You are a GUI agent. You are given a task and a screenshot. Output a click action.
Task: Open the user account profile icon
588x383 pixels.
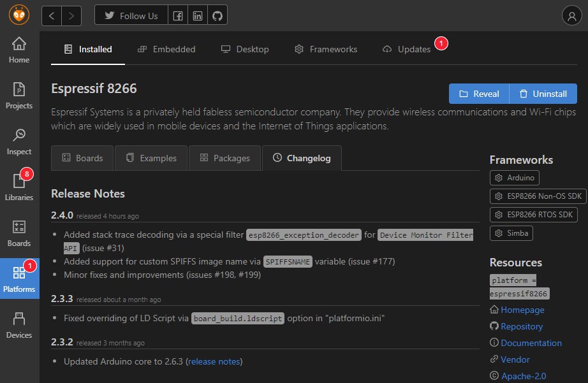tap(571, 15)
